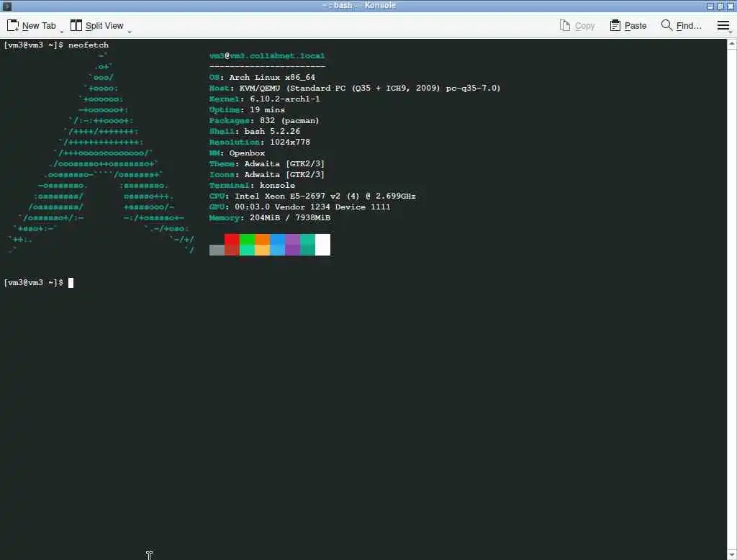Click the shell text 'bash 5.2.26'

tap(272, 131)
